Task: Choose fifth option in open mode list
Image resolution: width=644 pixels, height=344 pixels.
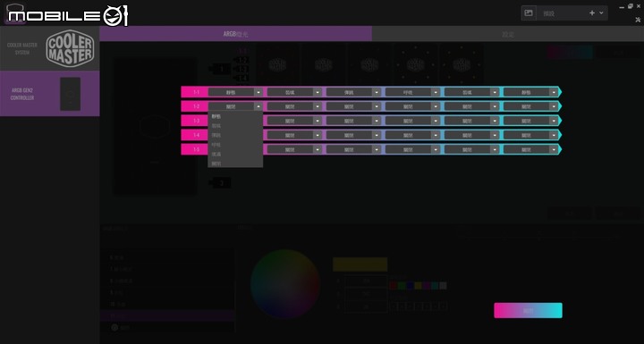Action: pos(235,155)
